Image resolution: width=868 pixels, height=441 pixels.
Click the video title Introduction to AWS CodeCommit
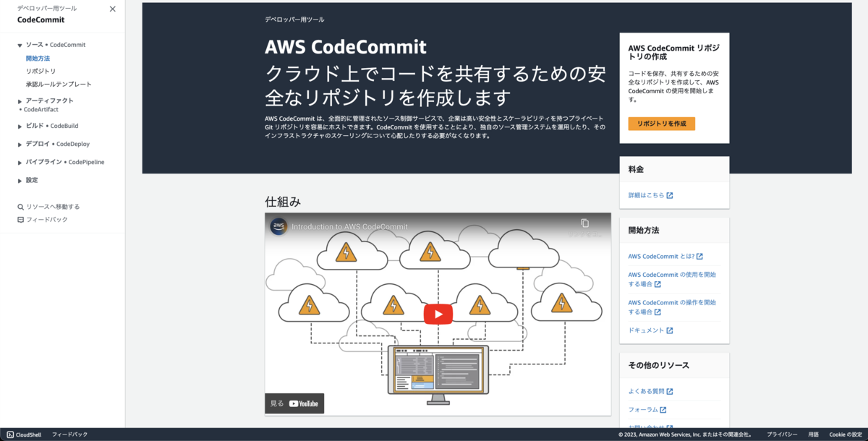tap(349, 226)
